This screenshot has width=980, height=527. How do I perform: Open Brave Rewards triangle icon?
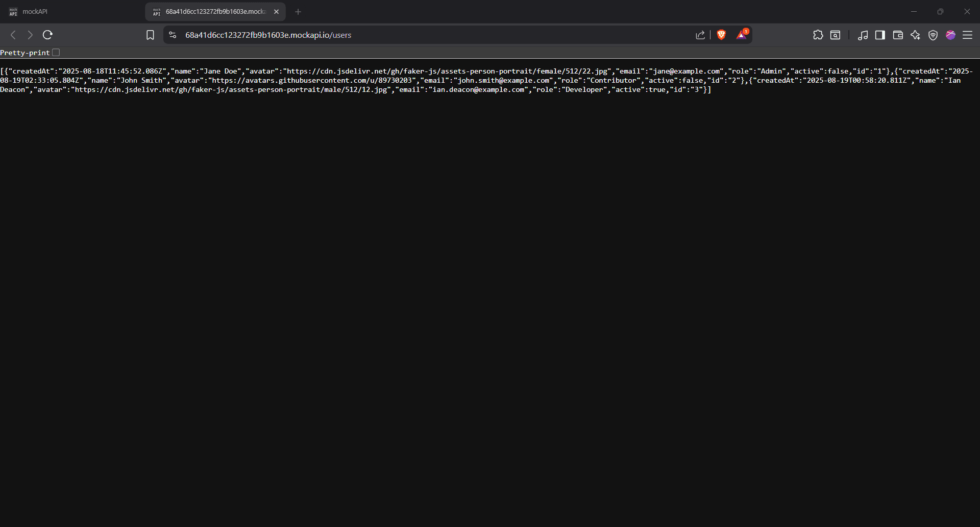[x=742, y=35]
